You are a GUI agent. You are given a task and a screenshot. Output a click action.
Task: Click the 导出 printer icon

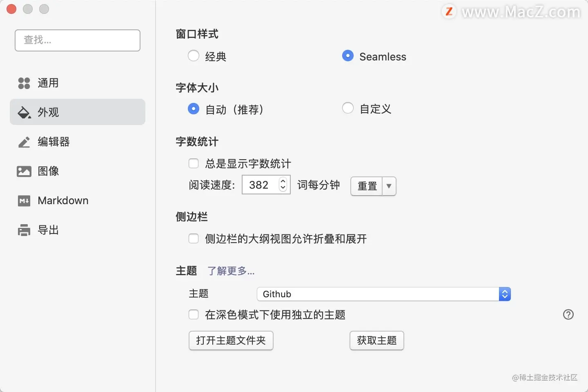point(24,230)
